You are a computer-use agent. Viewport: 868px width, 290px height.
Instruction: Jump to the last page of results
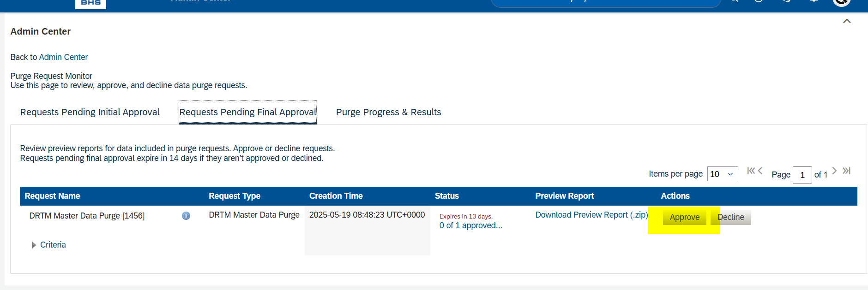846,171
